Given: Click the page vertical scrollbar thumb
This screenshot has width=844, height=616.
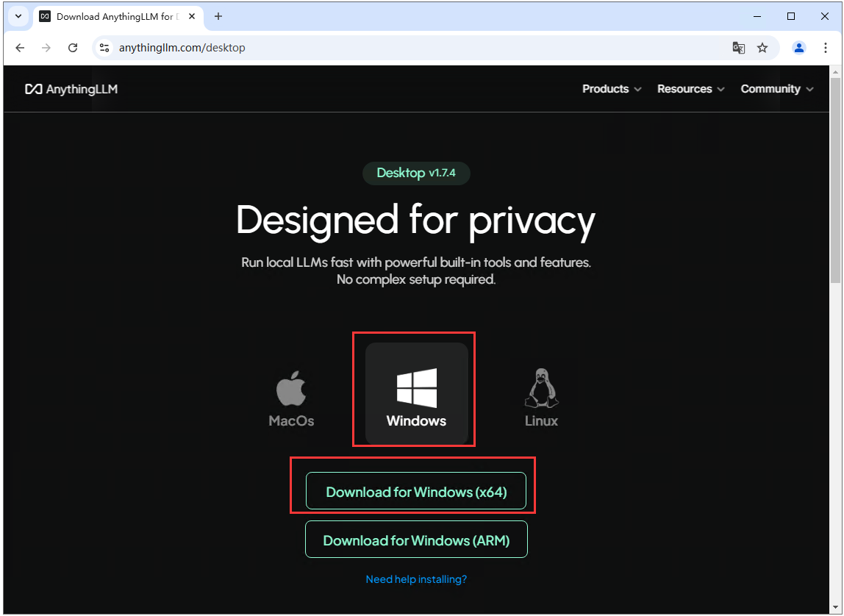Looking at the screenshot, I should [835, 180].
